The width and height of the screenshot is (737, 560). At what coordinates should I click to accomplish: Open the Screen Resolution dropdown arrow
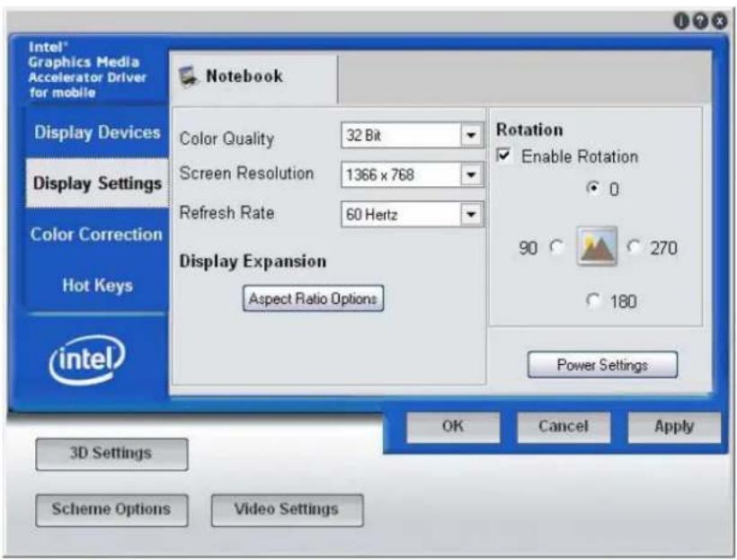tap(471, 175)
